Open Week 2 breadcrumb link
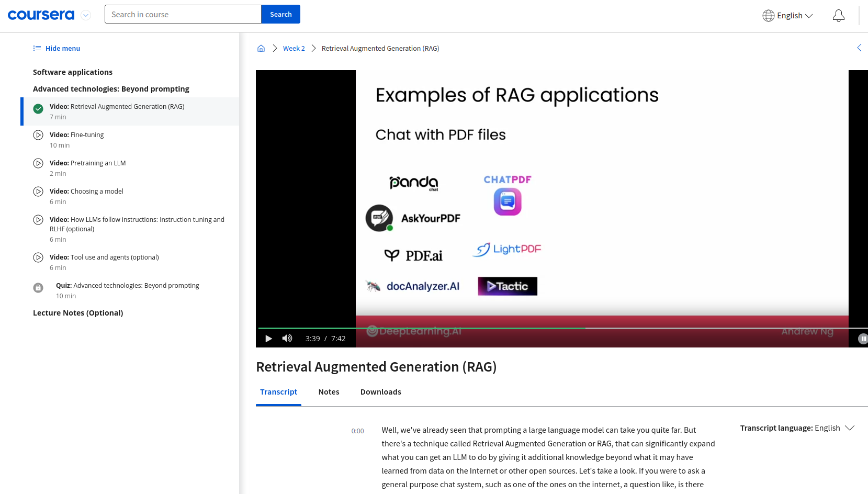This screenshot has width=868, height=494. coord(294,48)
